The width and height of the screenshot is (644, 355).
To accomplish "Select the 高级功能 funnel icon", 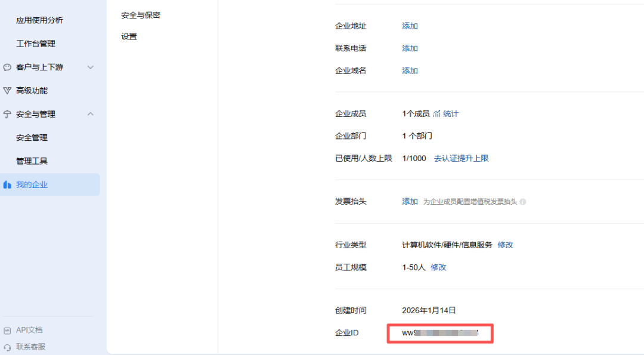I will click(5, 90).
